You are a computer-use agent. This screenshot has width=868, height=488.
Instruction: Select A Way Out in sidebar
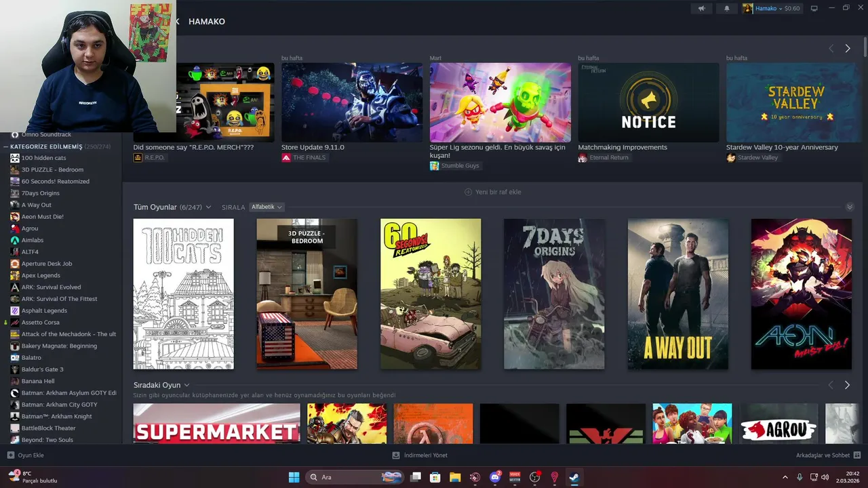click(x=36, y=205)
